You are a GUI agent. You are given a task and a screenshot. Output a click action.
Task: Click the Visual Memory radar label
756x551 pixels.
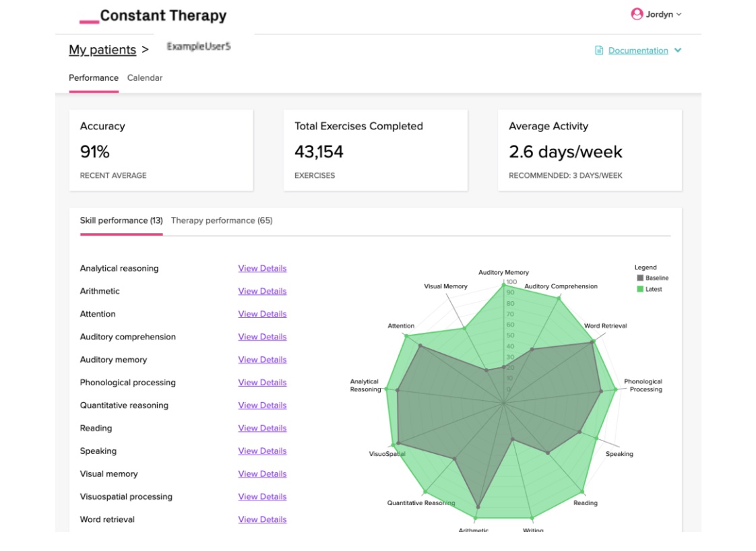(x=445, y=286)
